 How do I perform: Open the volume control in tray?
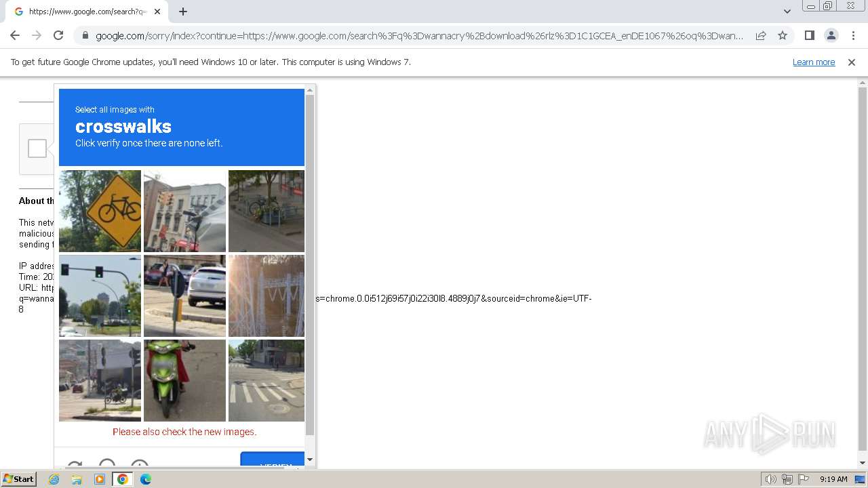(x=770, y=479)
